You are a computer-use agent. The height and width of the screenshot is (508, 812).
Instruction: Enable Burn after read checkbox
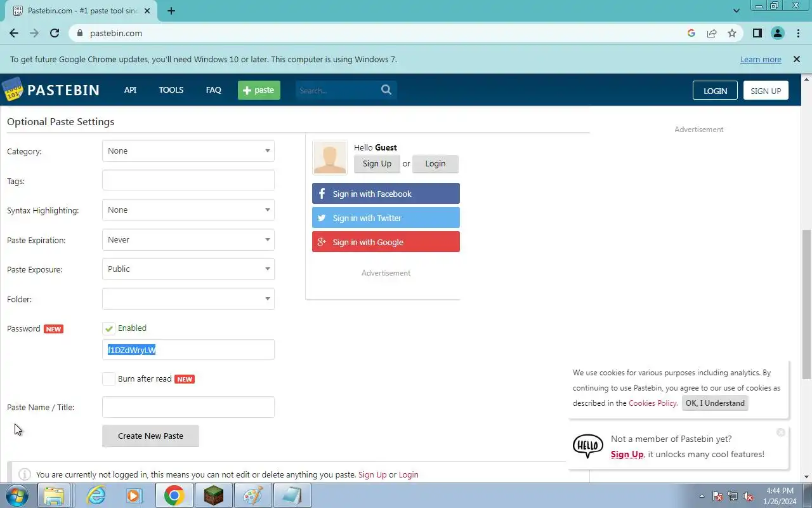click(109, 378)
